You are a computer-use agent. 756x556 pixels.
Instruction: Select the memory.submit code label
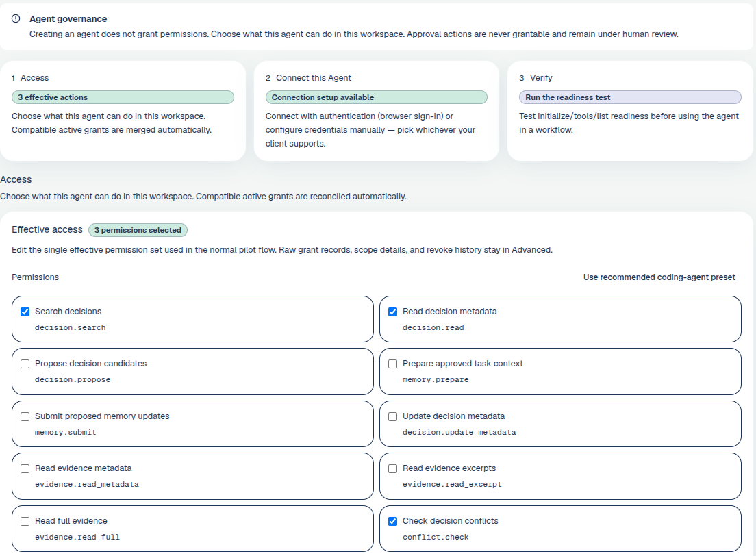(66, 433)
